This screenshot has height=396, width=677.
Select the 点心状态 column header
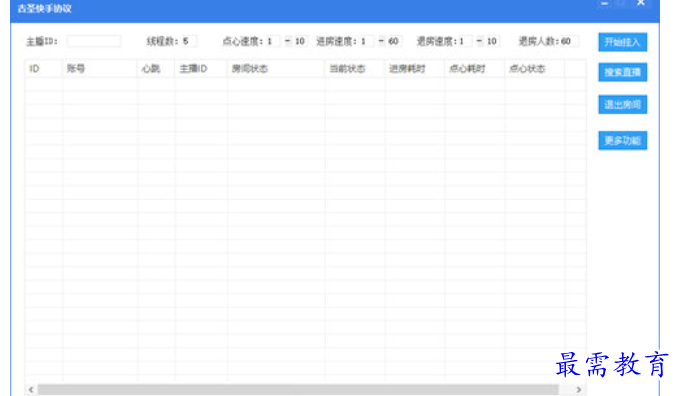click(535, 69)
